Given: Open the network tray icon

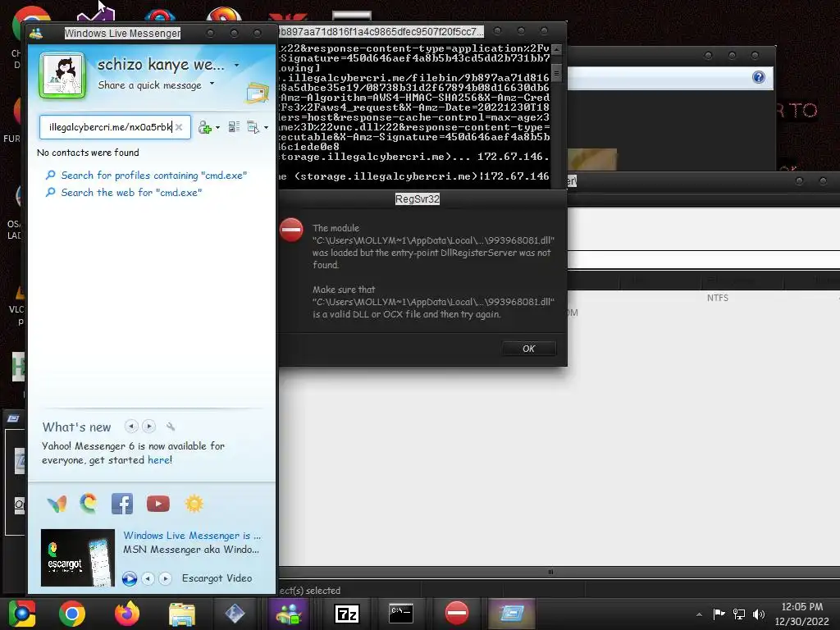Looking at the screenshot, I should tap(739, 614).
